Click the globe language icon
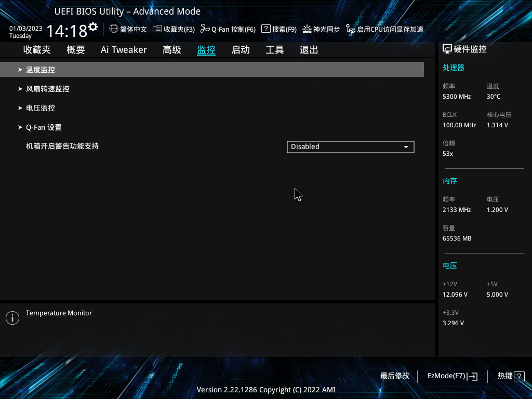Viewport: 532px width, 399px height. click(x=114, y=29)
